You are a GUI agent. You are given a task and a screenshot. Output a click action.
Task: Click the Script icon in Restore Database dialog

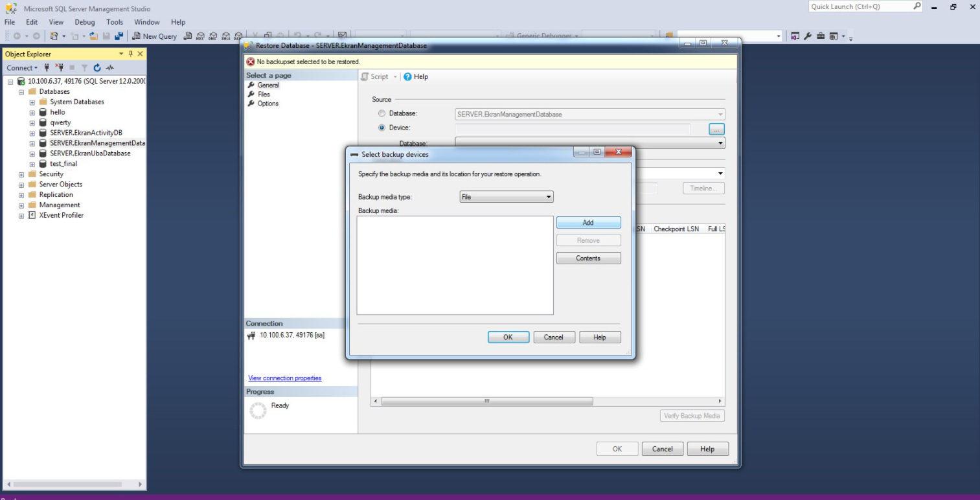click(x=365, y=76)
